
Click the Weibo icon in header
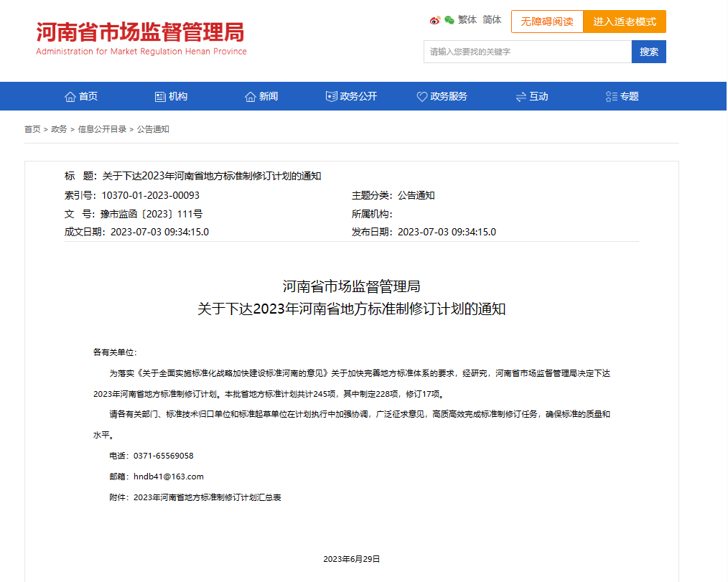coord(435,20)
